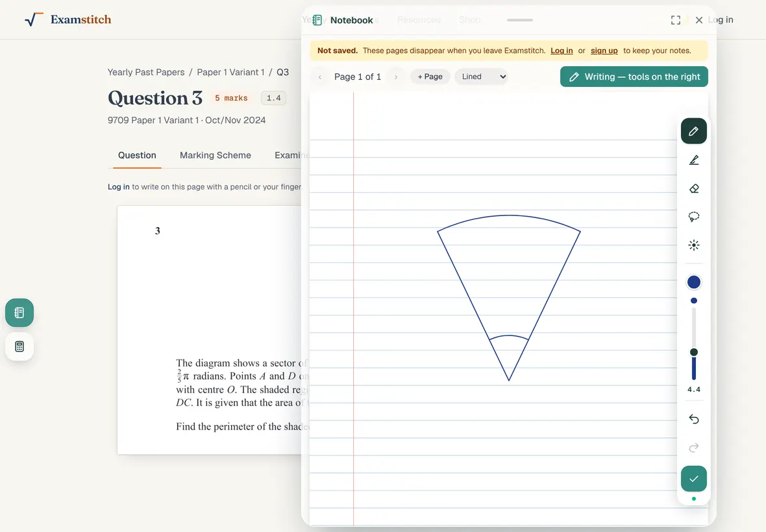Click the drag handle bar atop notebook
The width and height of the screenshot is (766, 532).
pos(520,20)
